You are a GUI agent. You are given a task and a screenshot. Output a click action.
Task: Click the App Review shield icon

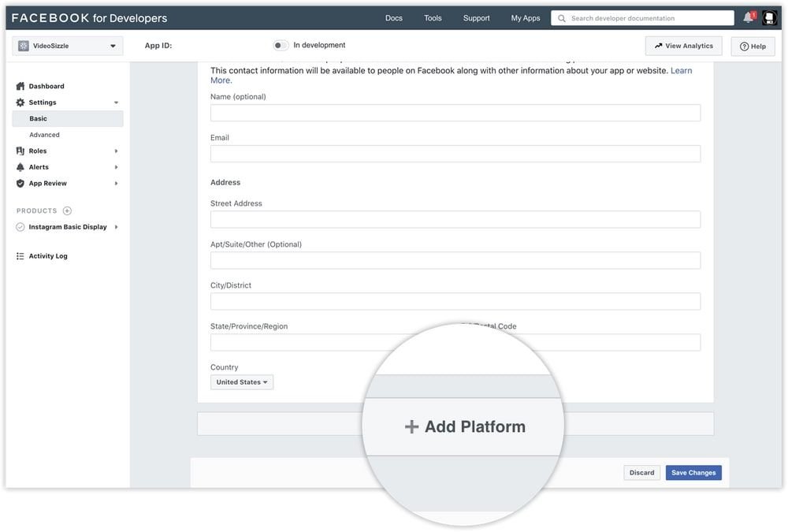(20, 183)
